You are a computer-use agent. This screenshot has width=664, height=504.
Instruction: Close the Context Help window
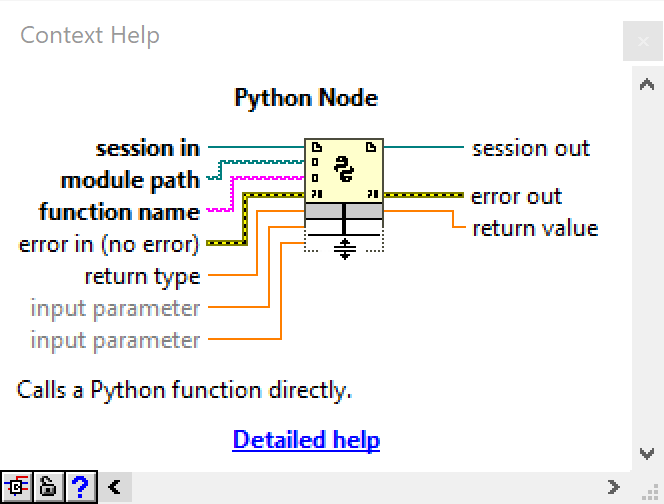point(641,42)
